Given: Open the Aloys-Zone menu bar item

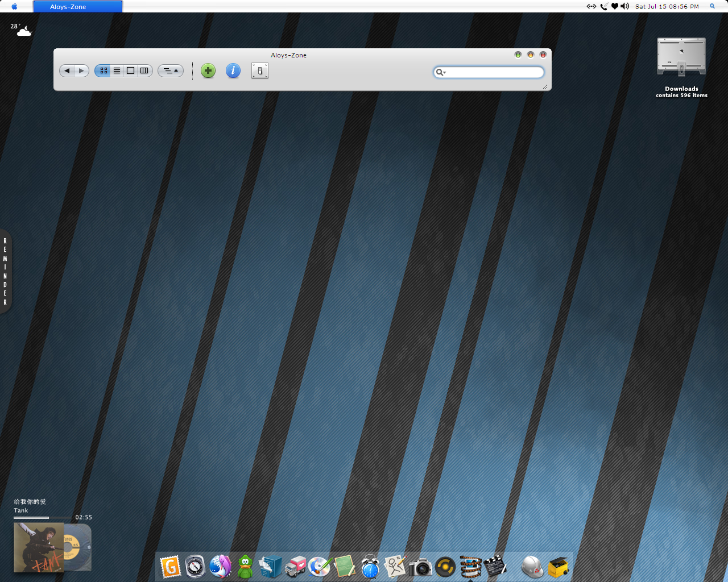Looking at the screenshot, I should pos(78,6).
